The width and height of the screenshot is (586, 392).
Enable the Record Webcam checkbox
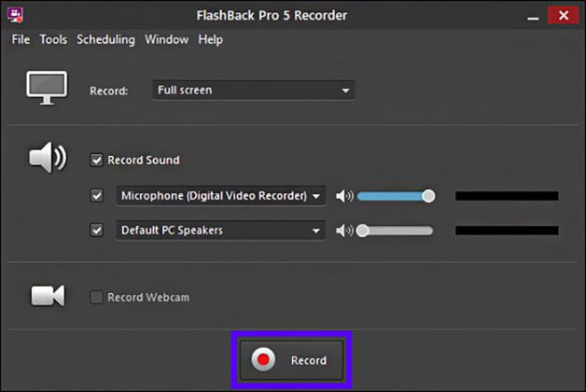[x=96, y=297]
